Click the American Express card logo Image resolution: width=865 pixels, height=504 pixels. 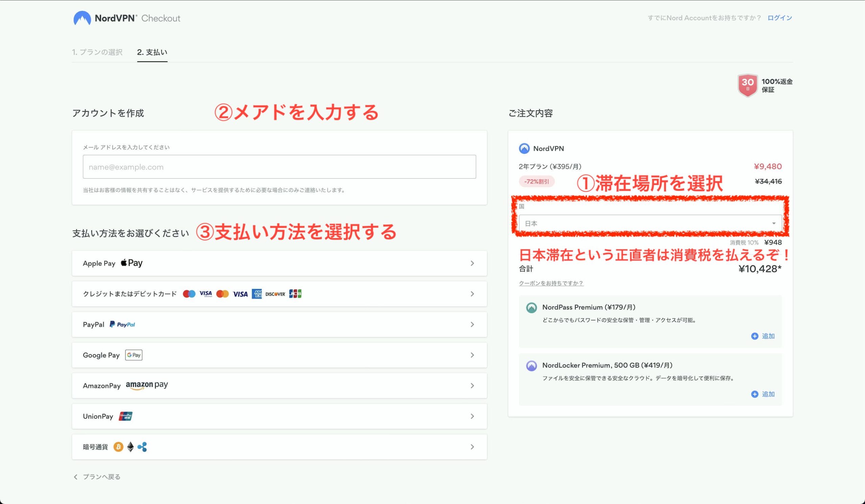(256, 294)
